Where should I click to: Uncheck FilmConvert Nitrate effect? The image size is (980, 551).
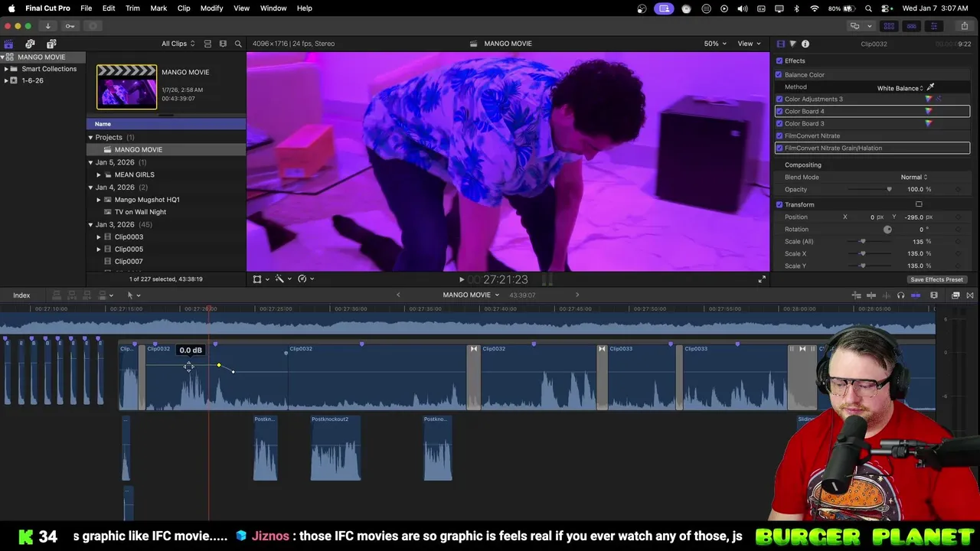(779, 135)
